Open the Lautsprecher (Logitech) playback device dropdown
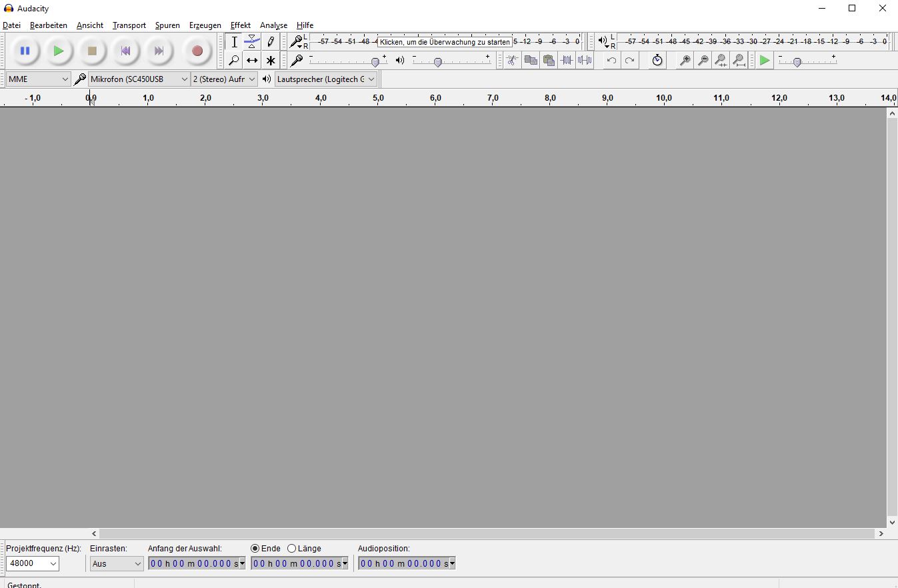Screen dimensions: 898x588 click(x=326, y=79)
